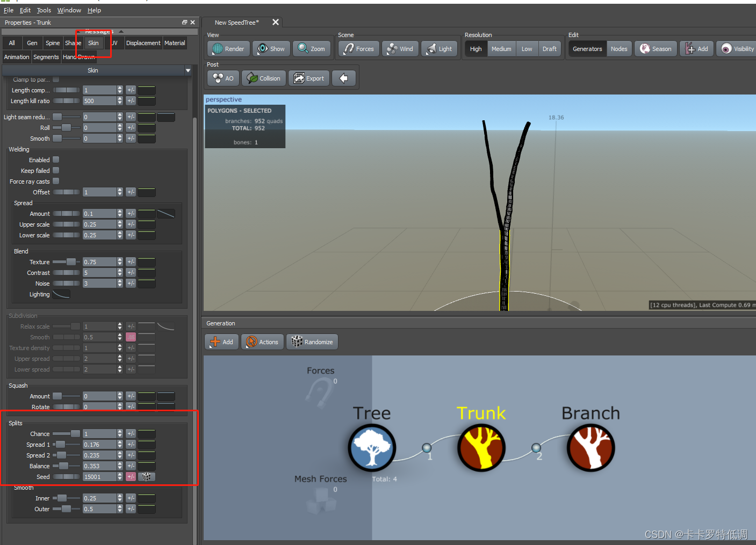Close the New SpeedTree tab
756x545 pixels.
[x=276, y=22]
